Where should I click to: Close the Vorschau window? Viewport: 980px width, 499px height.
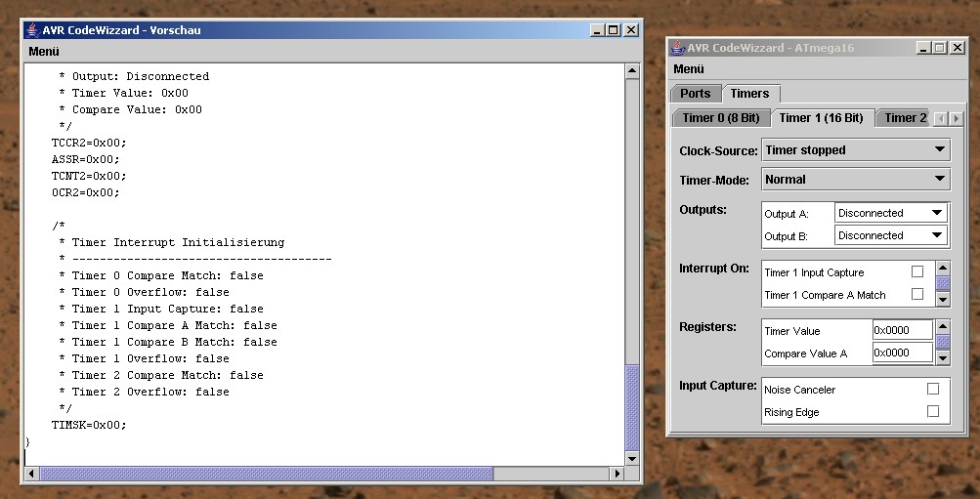click(x=630, y=30)
